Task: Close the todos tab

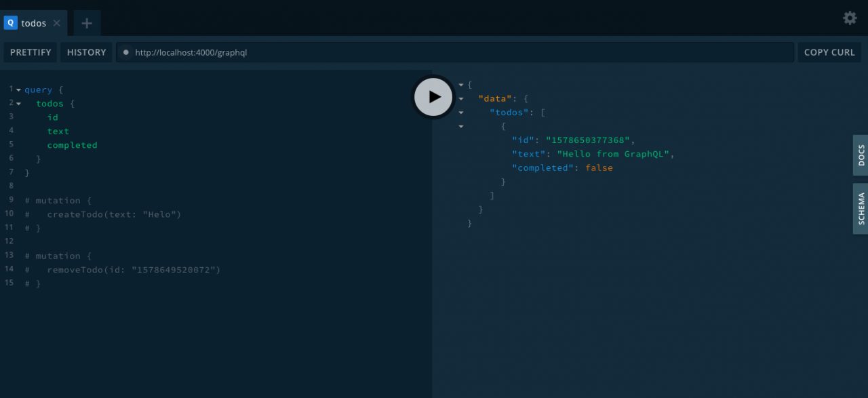Action: coord(57,23)
